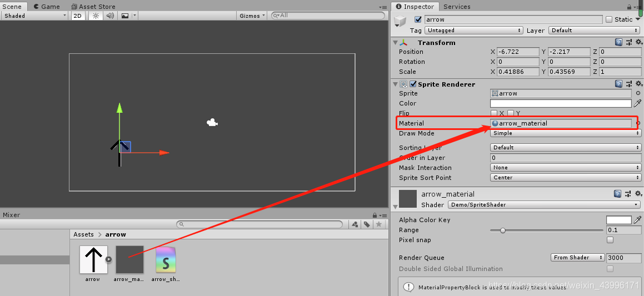Go to Assets in breadcrumb
This screenshot has height=296, width=644.
click(x=84, y=234)
